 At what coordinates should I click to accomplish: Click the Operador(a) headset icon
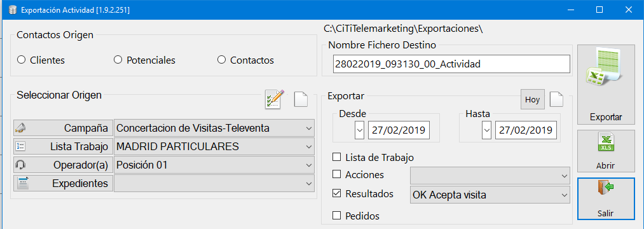(20, 165)
